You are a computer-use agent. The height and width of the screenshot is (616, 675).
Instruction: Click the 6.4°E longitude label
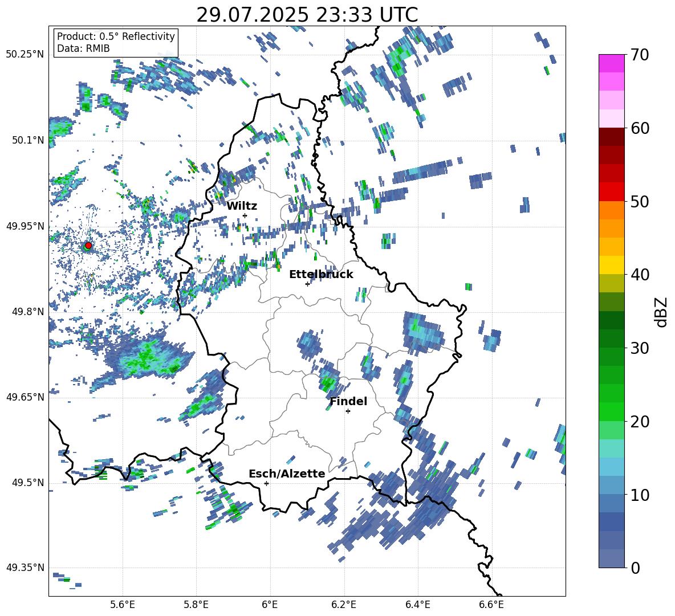tap(417, 605)
